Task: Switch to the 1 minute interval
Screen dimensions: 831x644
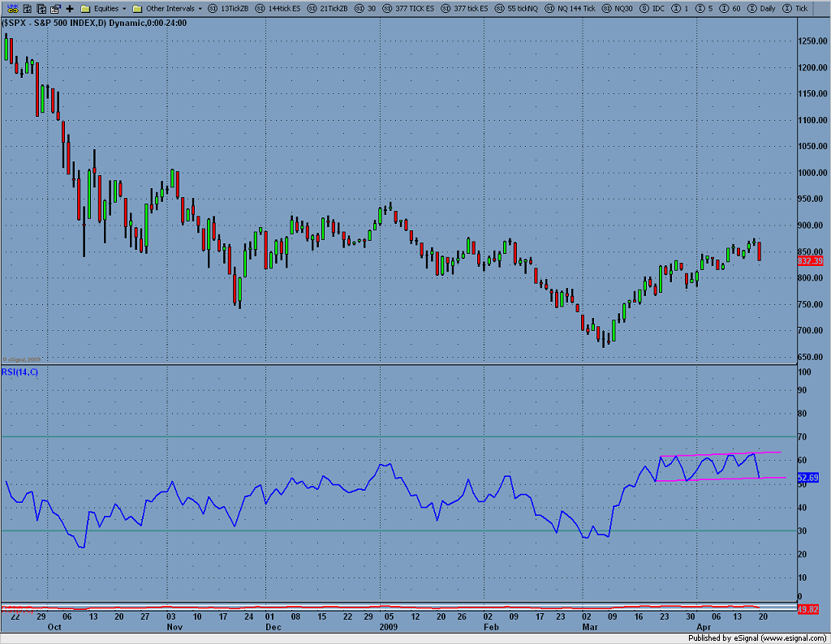Action: pos(680,8)
